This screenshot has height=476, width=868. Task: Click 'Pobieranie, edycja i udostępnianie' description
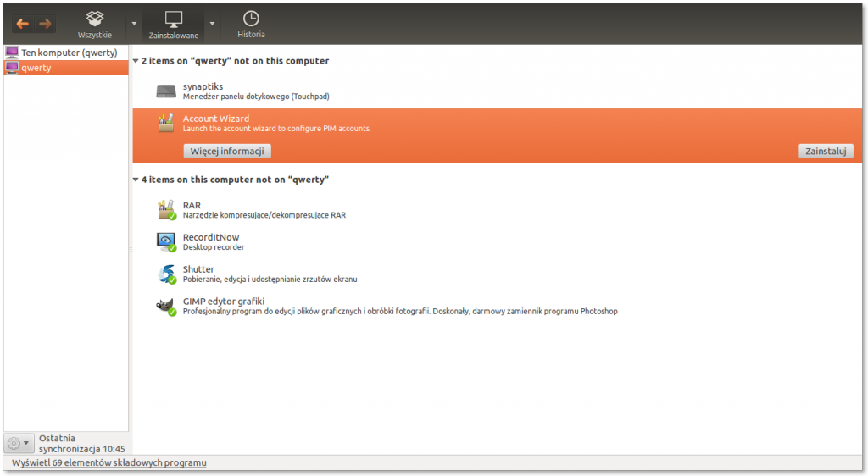(270, 280)
